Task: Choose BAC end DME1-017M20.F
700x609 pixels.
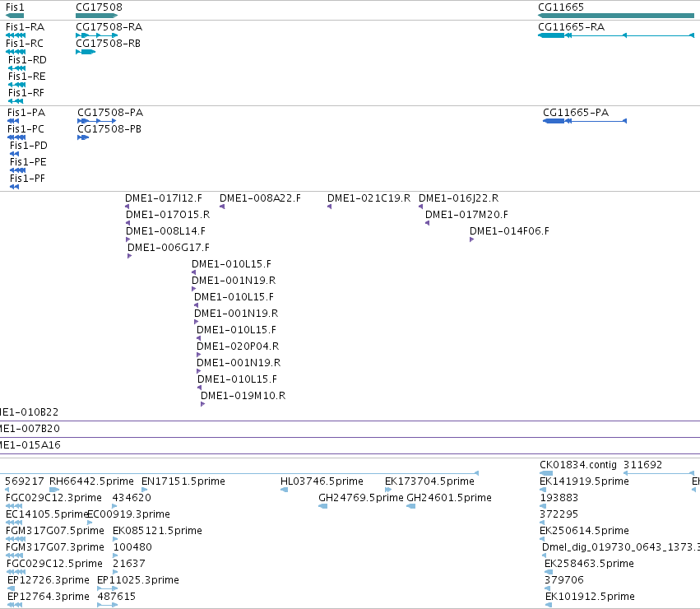Action: pos(466,215)
